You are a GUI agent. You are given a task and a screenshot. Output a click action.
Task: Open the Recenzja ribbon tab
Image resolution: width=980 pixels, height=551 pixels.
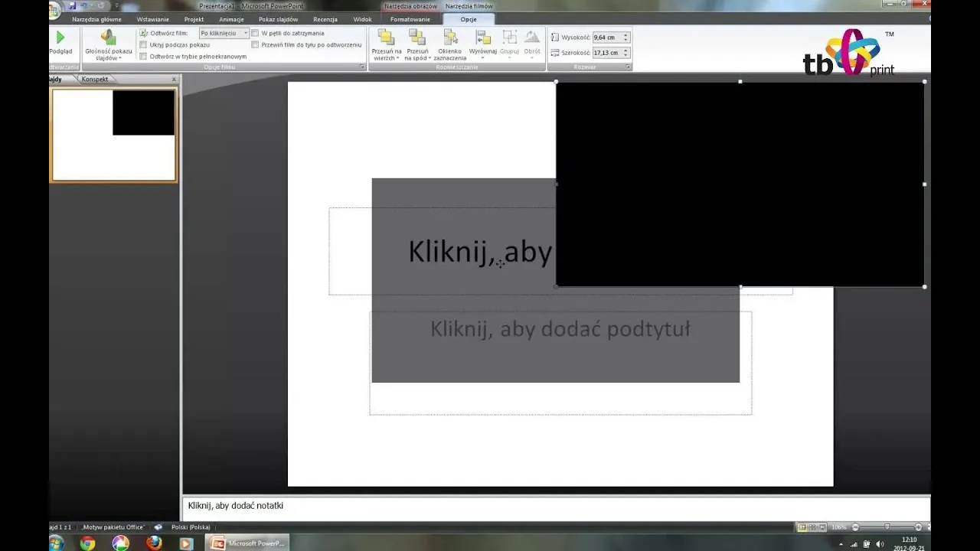pyautogui.click(x=325, y=19)
